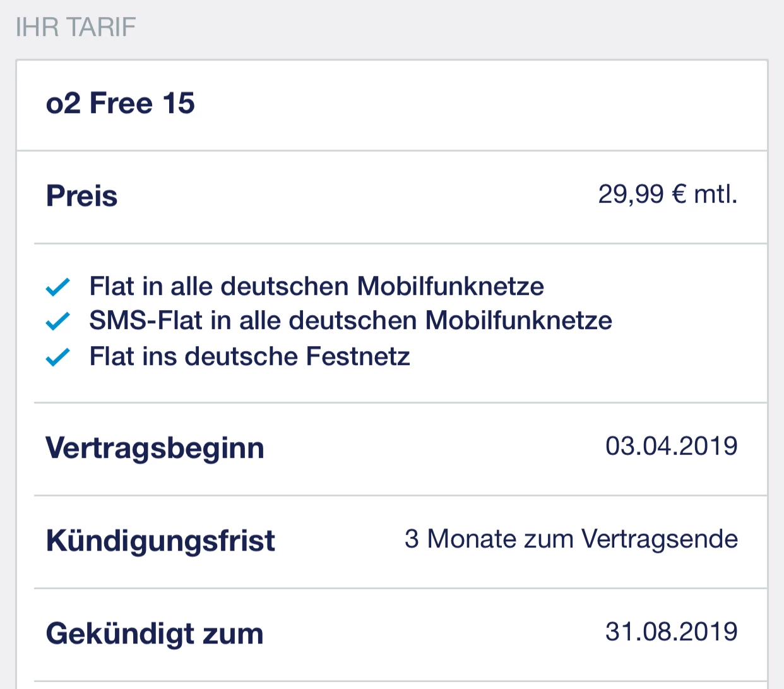Click the word 'Mobilfunknetze' in the SMS-Flat line
Image resolution: width=784 pixels, height=689 pixels.
click(518, 321)
